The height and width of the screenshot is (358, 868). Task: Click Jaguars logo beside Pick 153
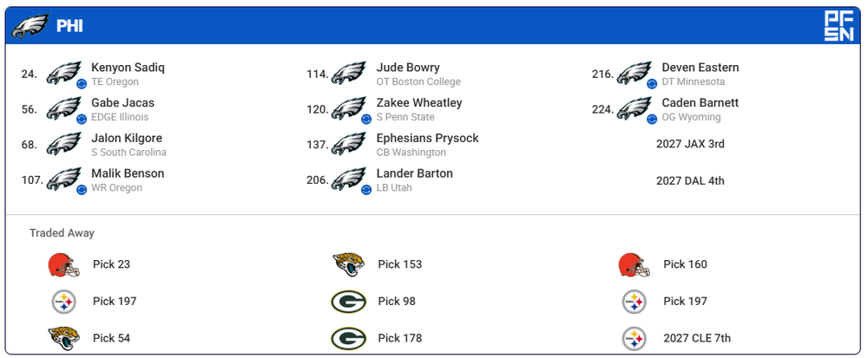[x=348, y=264]
